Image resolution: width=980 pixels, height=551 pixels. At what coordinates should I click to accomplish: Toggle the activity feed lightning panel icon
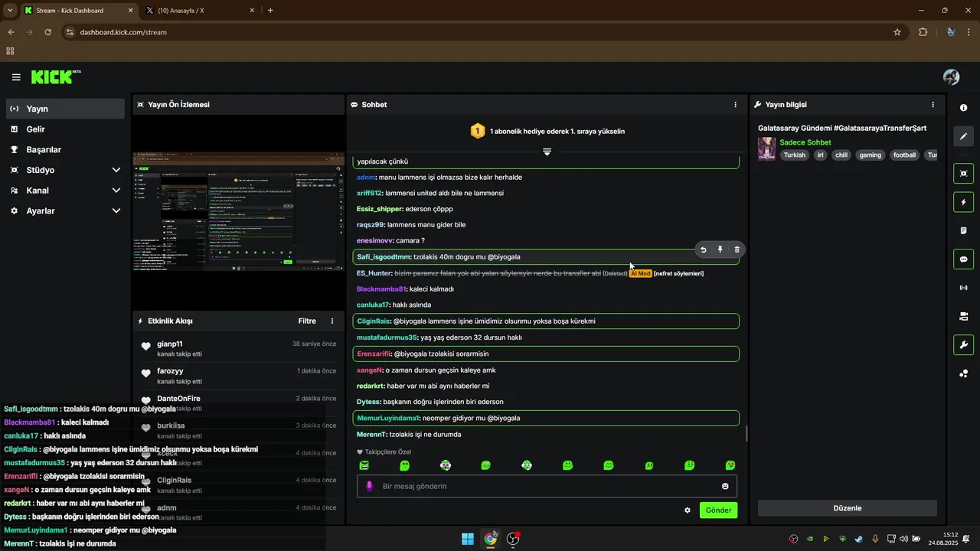pyautogui.click(x=963, y=202)
